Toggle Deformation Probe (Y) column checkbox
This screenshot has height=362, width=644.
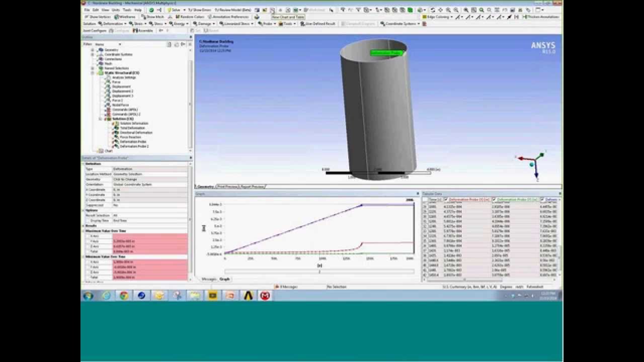point(494,200)
